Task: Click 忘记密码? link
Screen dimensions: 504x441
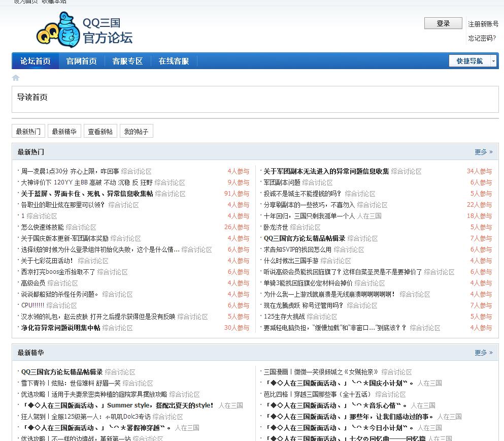Action: pyautogui.click(x=482, y=38)
